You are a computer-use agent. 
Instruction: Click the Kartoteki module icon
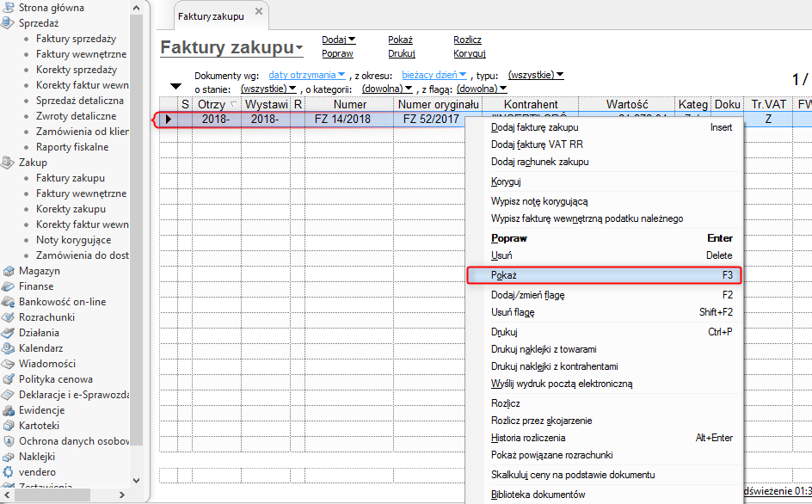(9, 426)
